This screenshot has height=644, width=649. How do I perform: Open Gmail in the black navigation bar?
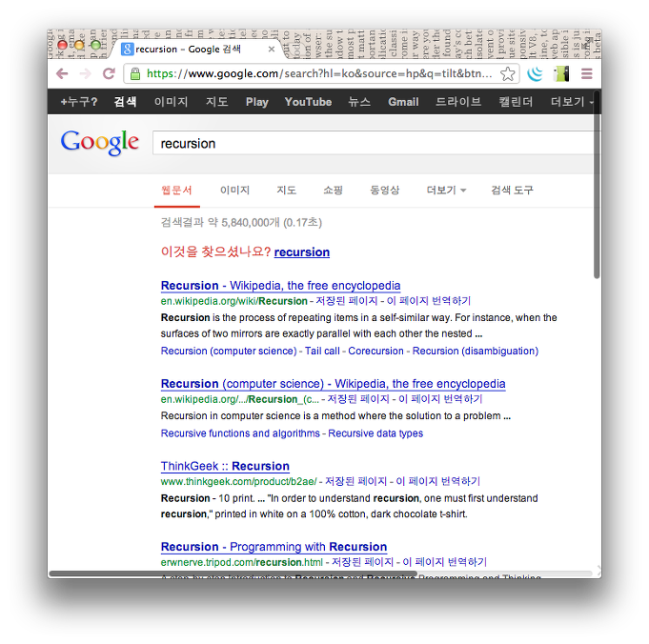403,102
